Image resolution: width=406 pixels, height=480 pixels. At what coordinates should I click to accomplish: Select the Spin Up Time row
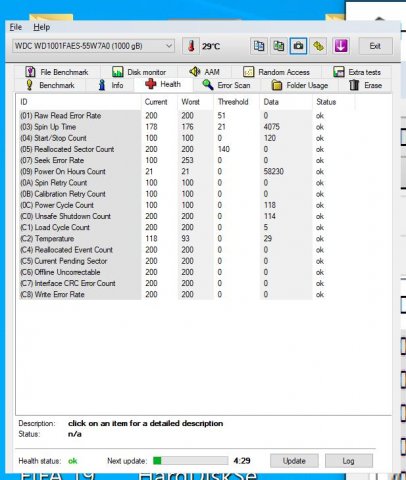[x=187, y=127]
